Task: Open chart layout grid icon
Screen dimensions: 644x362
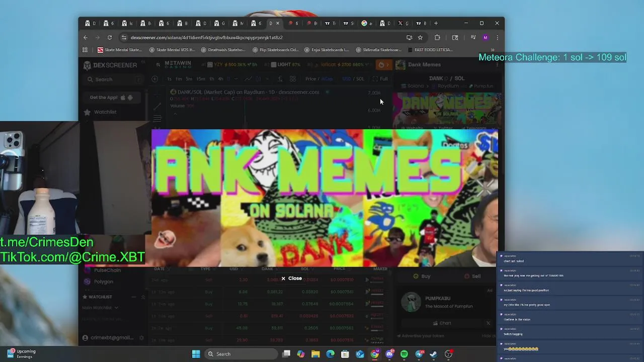Action: pos(293,79)
